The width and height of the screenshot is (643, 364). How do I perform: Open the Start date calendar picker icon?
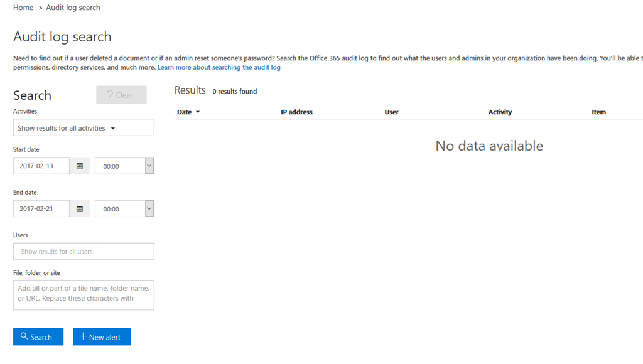coord(80,166)
